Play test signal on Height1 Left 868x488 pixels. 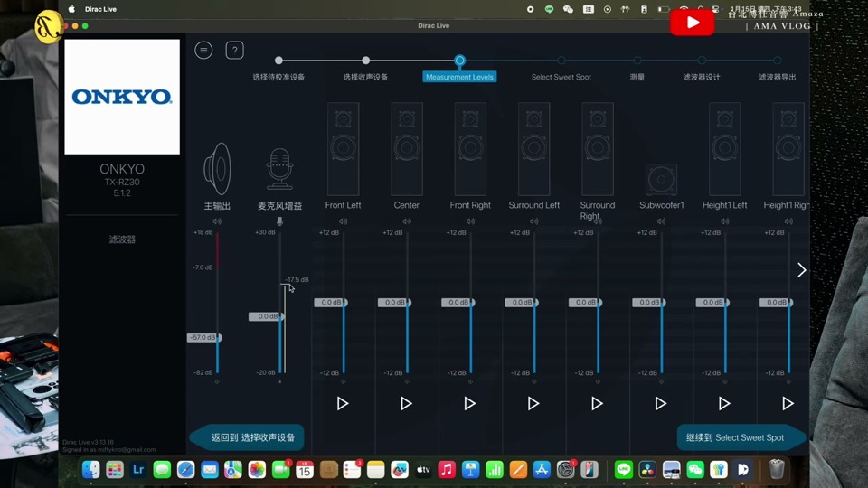click(724, 403)
